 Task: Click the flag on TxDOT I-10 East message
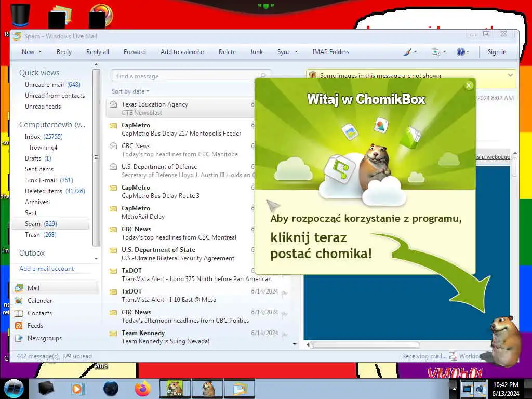pos(284,294)
